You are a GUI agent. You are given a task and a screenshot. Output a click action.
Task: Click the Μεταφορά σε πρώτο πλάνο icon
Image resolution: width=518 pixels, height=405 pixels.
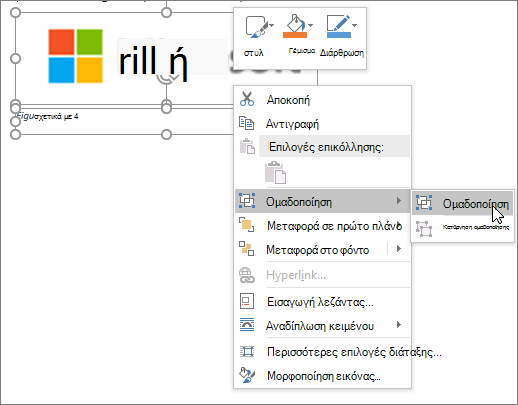[x=246, y=225]
